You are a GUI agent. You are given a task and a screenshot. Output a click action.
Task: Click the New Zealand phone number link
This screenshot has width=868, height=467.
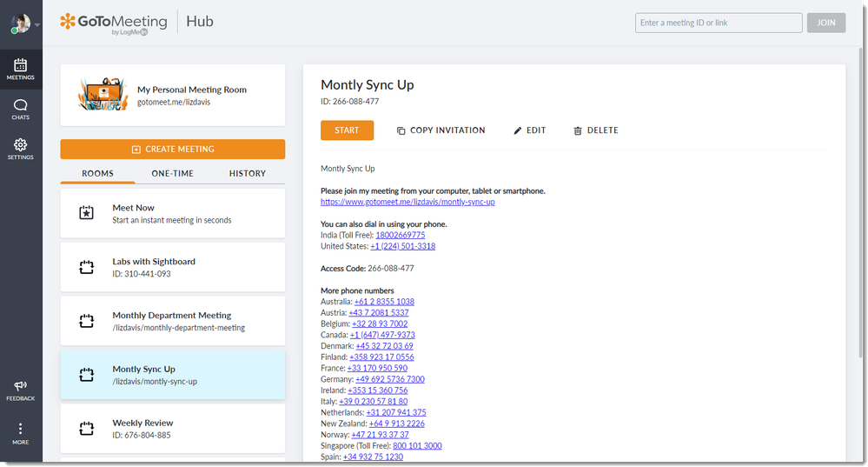397,424
